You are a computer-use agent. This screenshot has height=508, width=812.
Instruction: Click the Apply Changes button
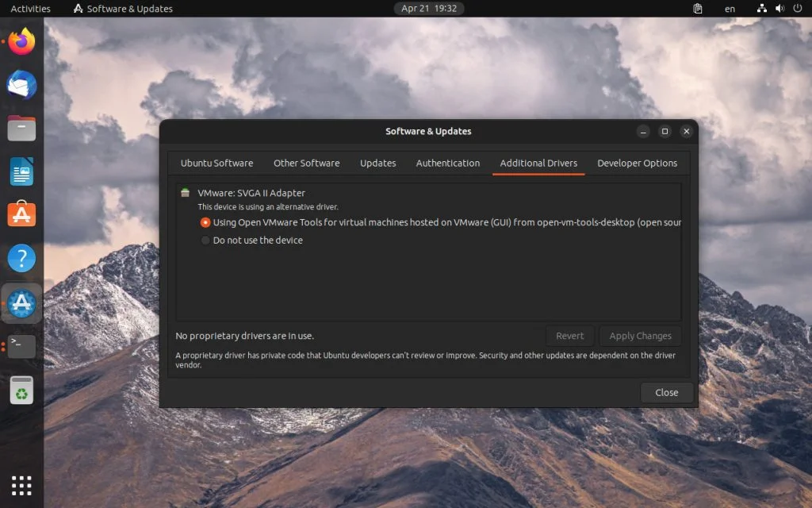(641, 335)
